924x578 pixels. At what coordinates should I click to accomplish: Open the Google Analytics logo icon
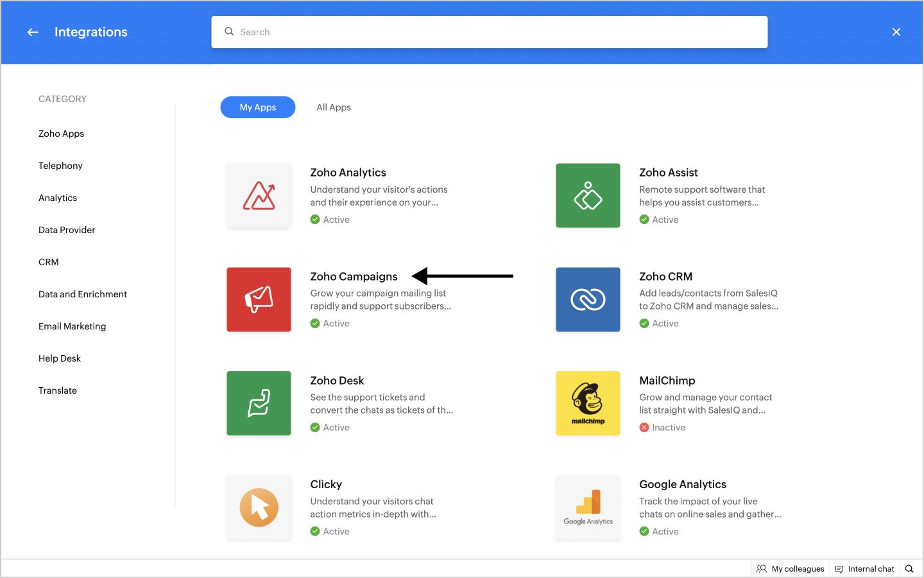[x=588, y=507]
